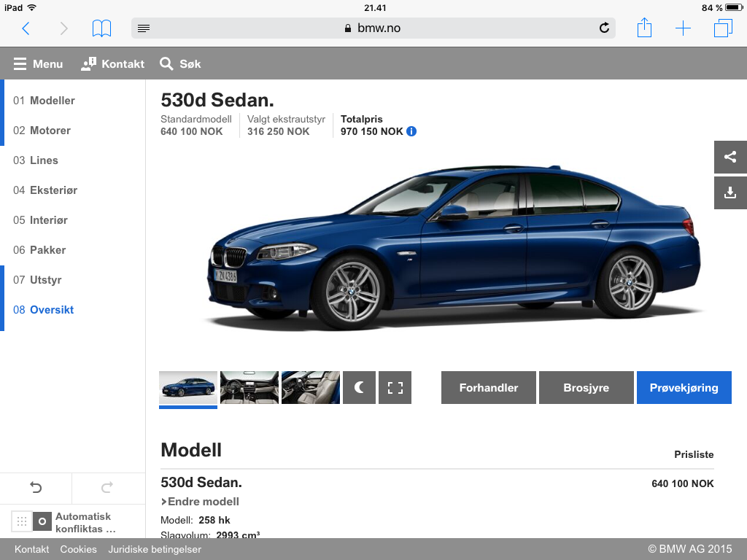
Task: Go to step 02 Motorer
Action: tap(42, 131)
